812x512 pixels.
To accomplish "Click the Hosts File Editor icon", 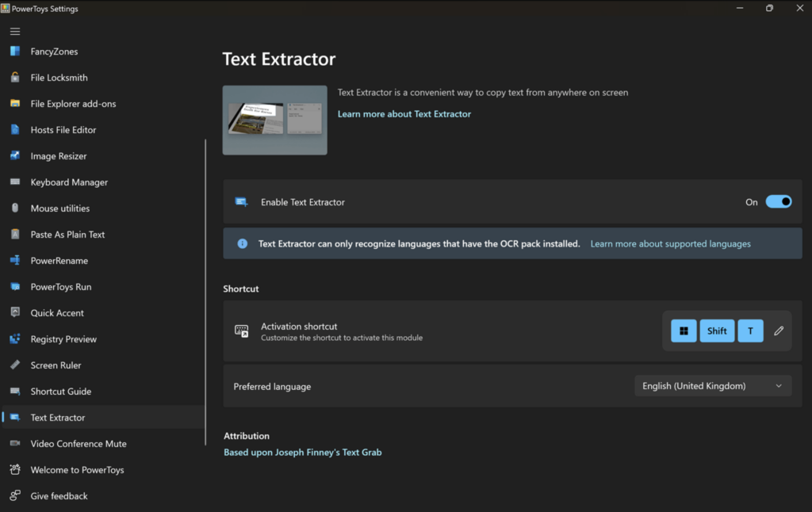I will click(15, 129).
